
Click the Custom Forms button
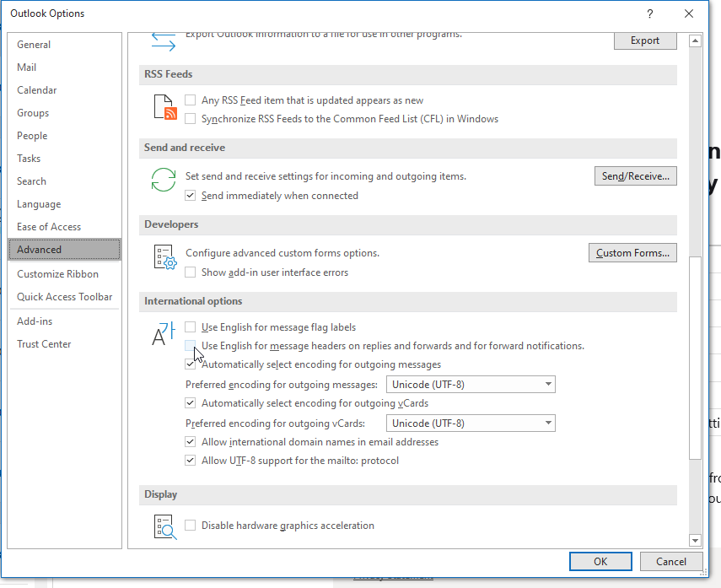pyautogui.click(x=632, y=252)
